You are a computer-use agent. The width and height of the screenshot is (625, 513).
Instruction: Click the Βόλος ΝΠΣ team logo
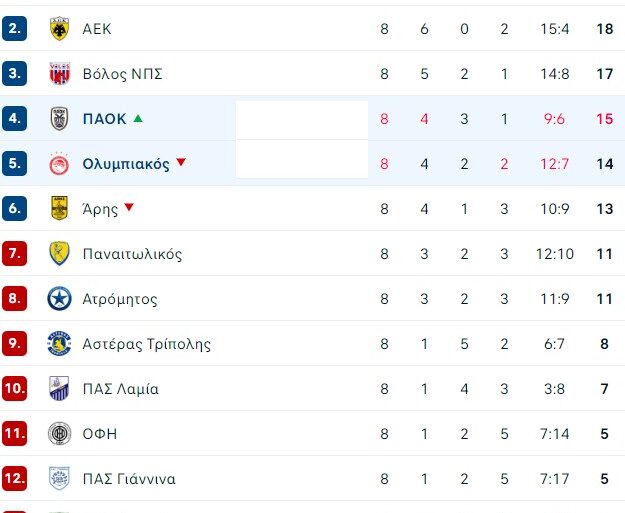pos(60,74)
